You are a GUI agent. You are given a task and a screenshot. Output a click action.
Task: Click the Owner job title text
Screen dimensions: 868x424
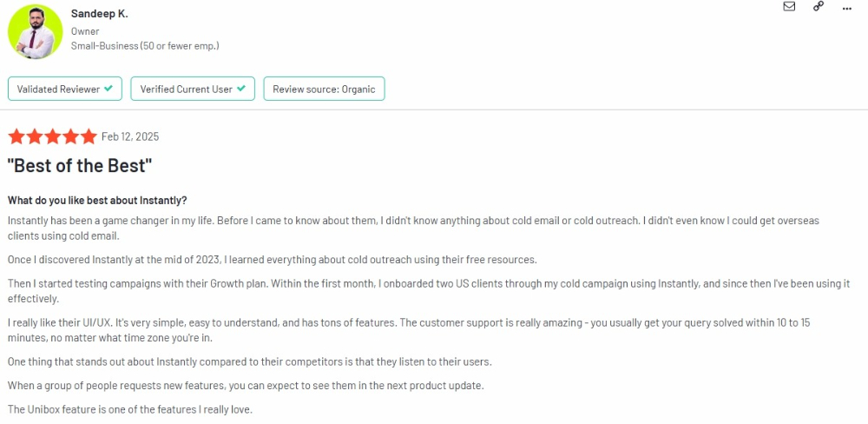click(85, 31)
